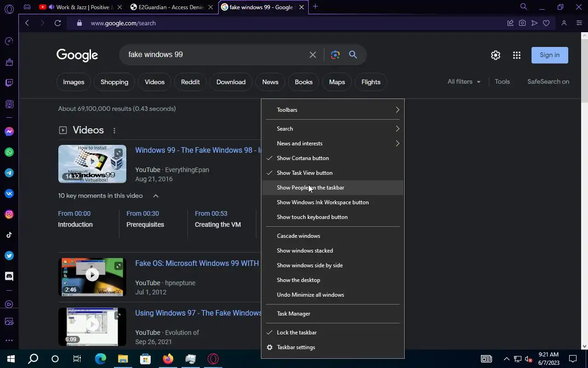
Task: Add page to bookmarks with heart icon
Action: tap(546, 23)
